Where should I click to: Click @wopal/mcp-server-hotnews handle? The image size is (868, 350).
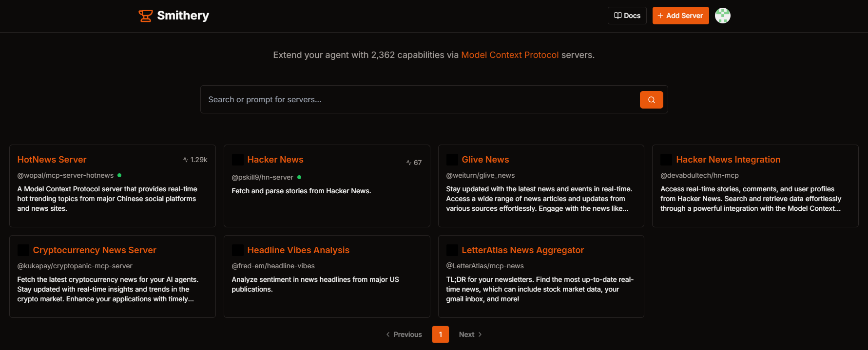point(65,175)
